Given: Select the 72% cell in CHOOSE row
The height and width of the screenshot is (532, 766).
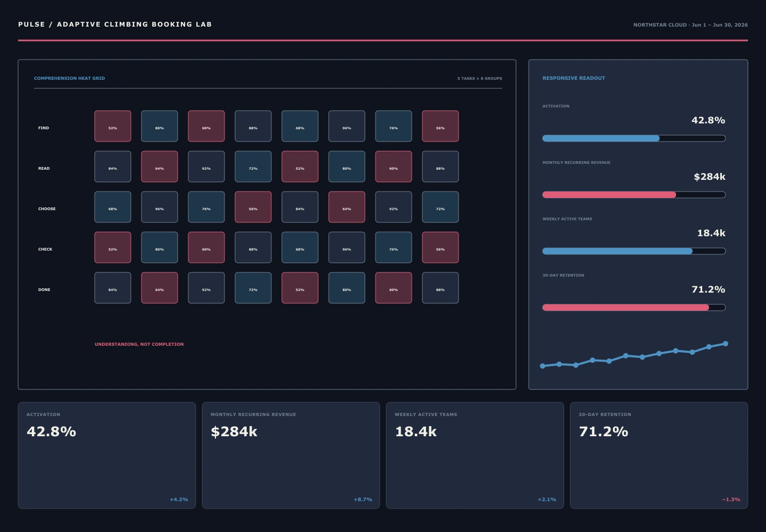Looking at the screenshot, I should click(x=440, y=207).
